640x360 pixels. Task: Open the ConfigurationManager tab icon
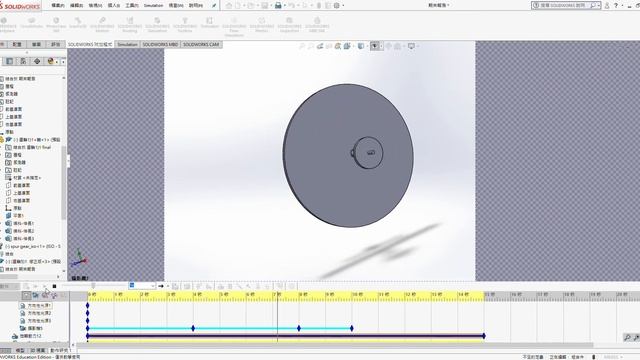click(37, 61)
